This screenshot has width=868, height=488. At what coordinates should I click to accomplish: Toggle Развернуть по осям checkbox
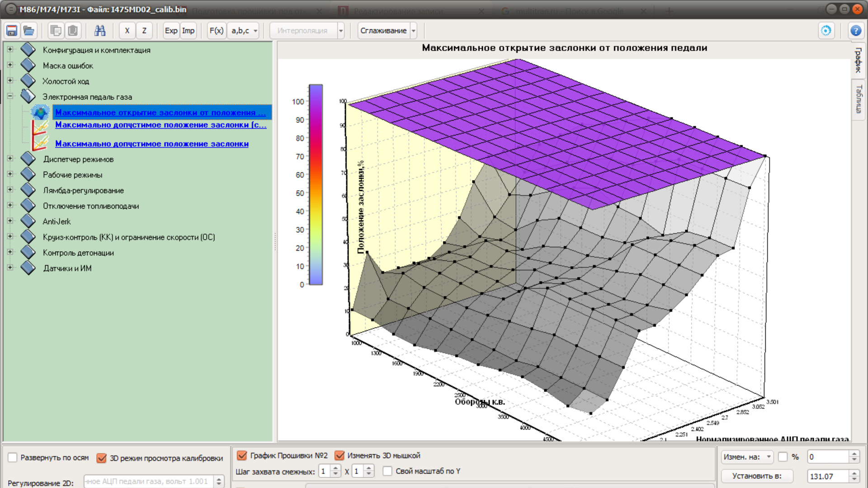(13, 458)
